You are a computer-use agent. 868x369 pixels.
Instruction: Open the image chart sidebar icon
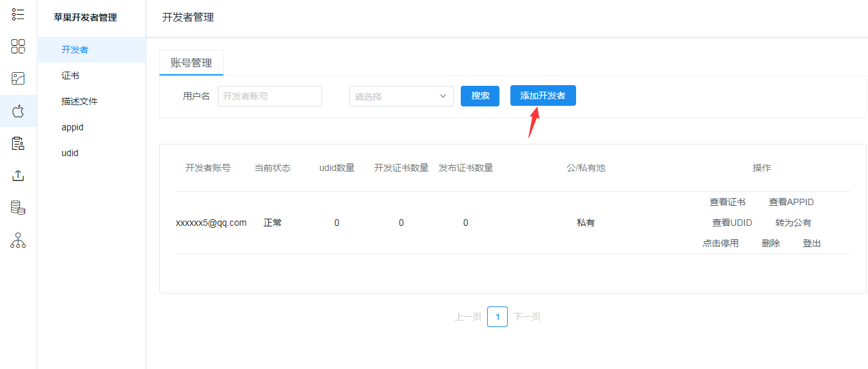coord(18,79)
